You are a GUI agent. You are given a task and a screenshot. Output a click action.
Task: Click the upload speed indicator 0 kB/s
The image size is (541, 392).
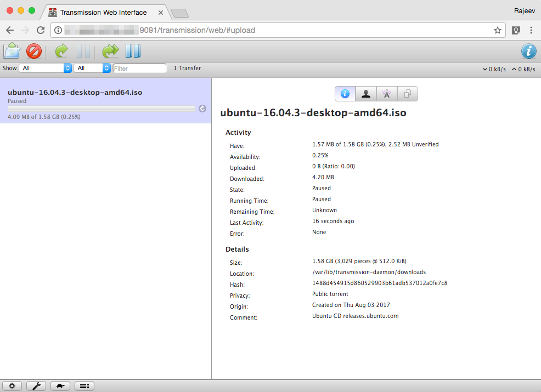click(x=524, y=69)
